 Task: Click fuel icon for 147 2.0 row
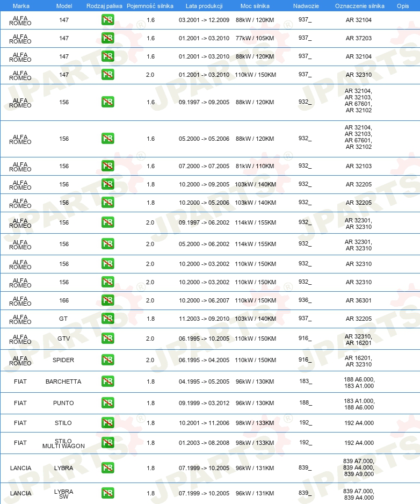tap(107, 75)
